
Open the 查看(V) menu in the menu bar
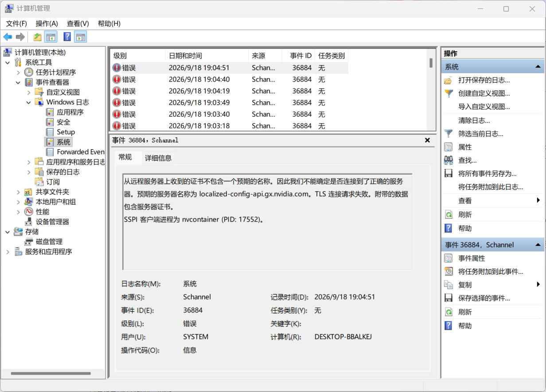pos(78,23)
